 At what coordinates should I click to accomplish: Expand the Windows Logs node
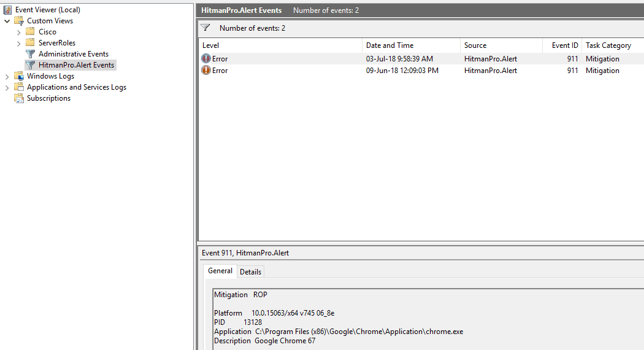[x=7, y=77]
